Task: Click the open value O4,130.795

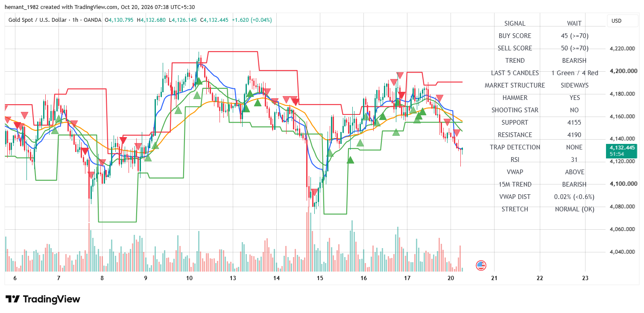Action: coord(120,20)
